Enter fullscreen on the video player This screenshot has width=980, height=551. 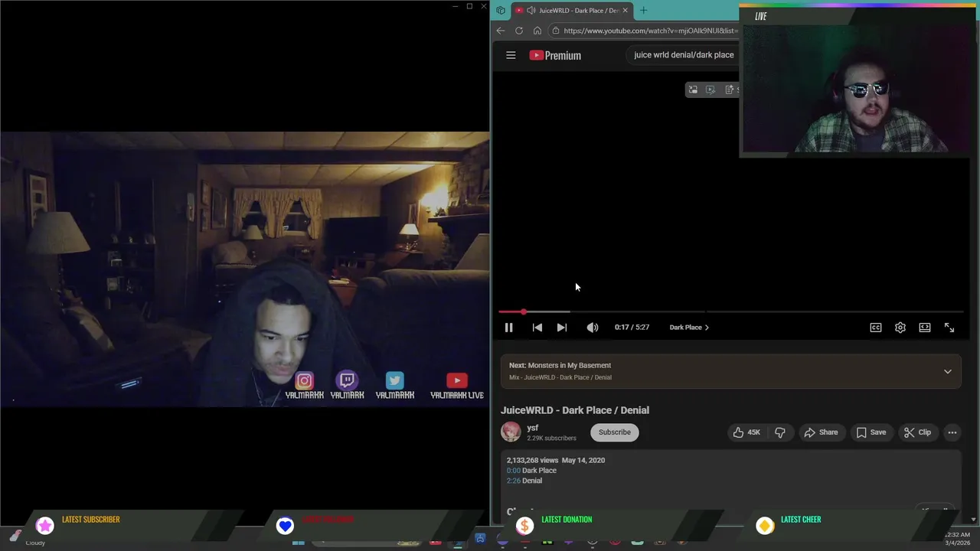[949, 328]
